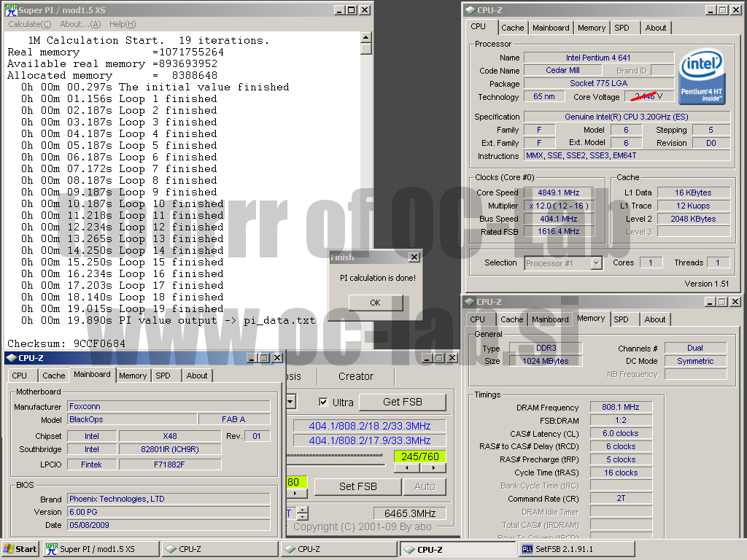
Task: Click the Rated FSB value 1616.4 MHz
Action: [559, 231]
